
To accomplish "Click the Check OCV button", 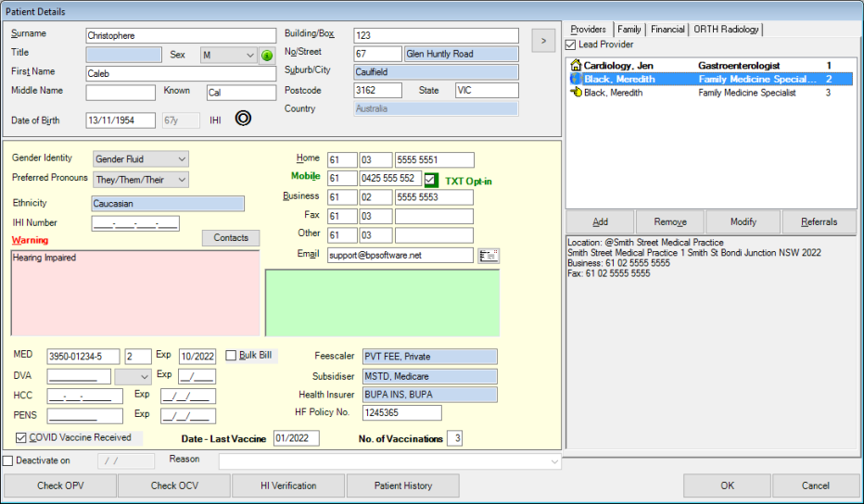I will click(x=174, y=485).
